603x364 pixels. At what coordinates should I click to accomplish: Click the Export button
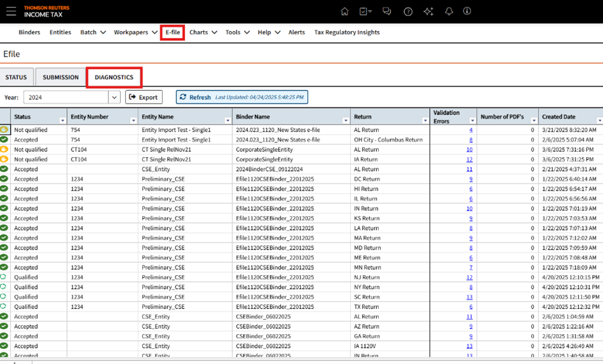pyautogui.click(x=144, y=97)
